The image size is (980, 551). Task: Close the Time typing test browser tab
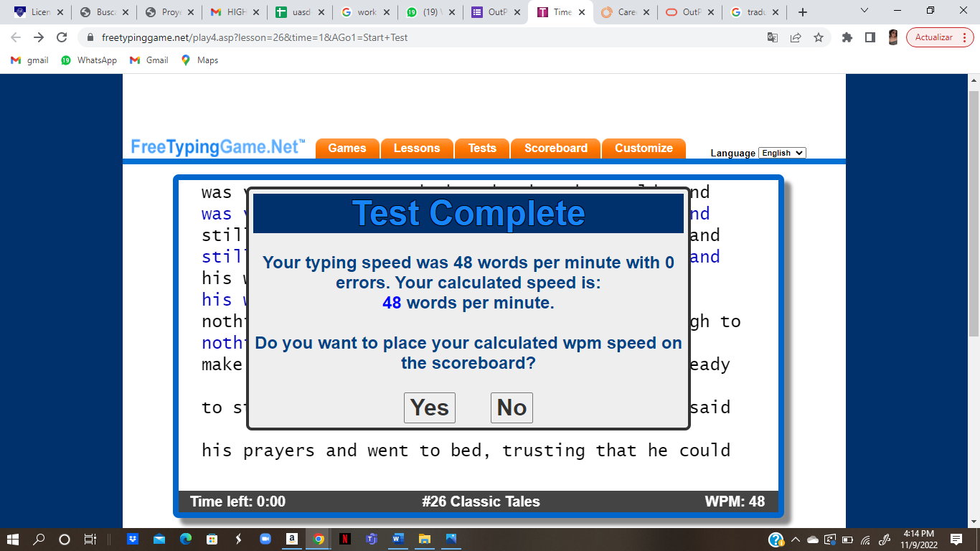pyautogui.click(x=581, y=12)
